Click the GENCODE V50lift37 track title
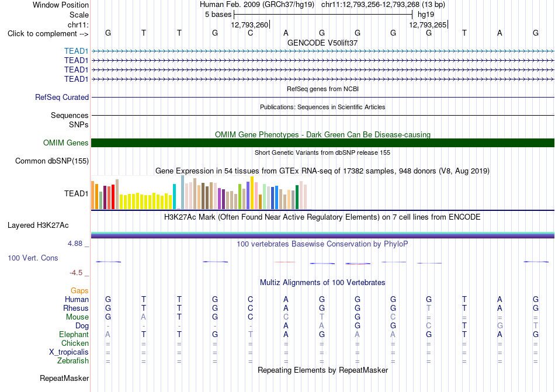555x392 pixels. coord(322,43)
